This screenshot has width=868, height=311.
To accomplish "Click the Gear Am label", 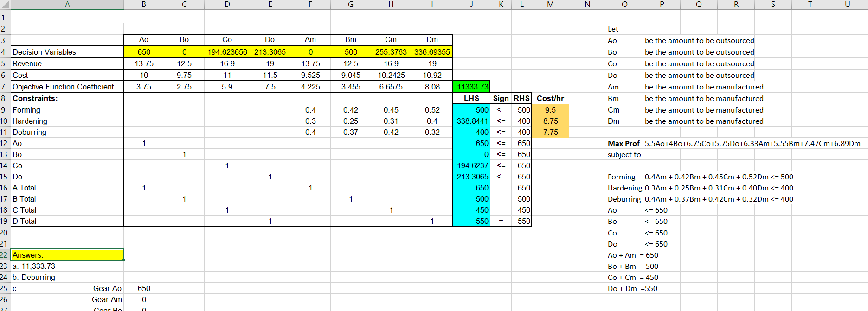I will (x=107, y=299).
